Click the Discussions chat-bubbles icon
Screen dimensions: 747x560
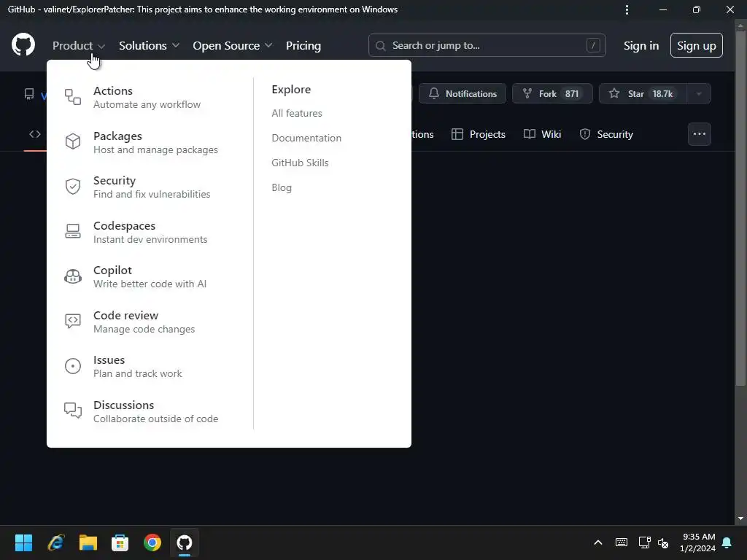[x=73, y=411]
